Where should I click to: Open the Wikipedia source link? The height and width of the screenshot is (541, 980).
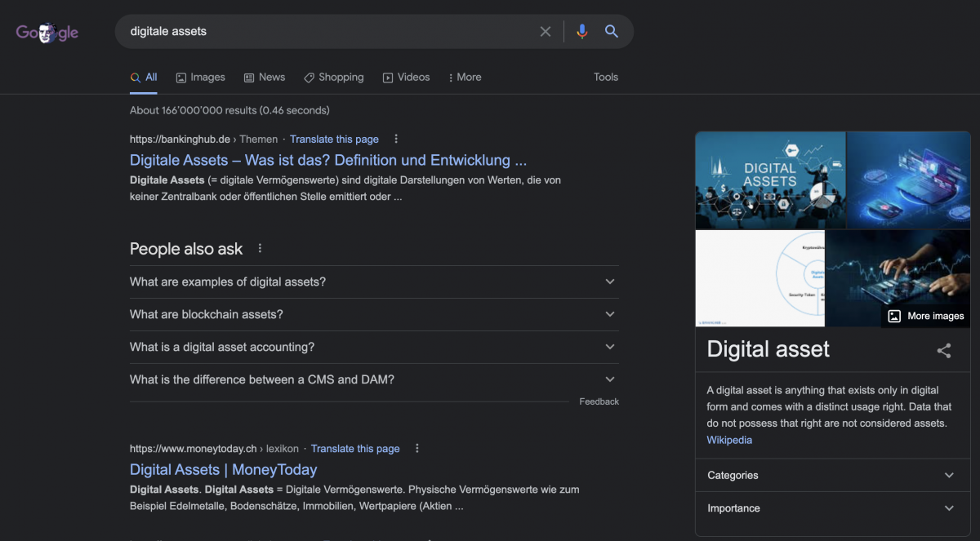tap(729, 440)
